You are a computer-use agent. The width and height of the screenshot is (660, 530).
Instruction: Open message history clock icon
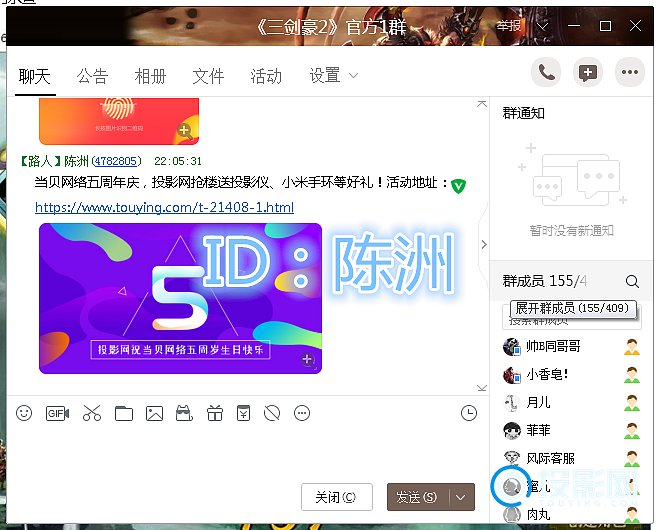coord(469,413)
